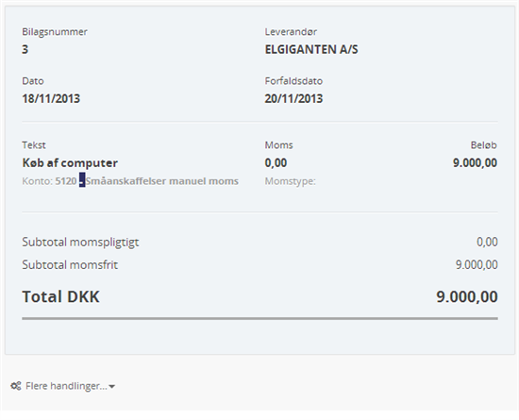The height and width of the screenshot is (420, 519).
Task: Click the Moms amount 0,00
Action: [276, 163]
